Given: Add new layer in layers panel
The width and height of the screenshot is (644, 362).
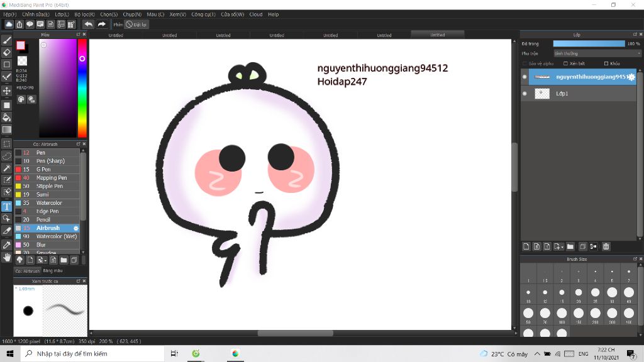Looking at the screenshot, I should pyautogui.click(x=526, y=246).
